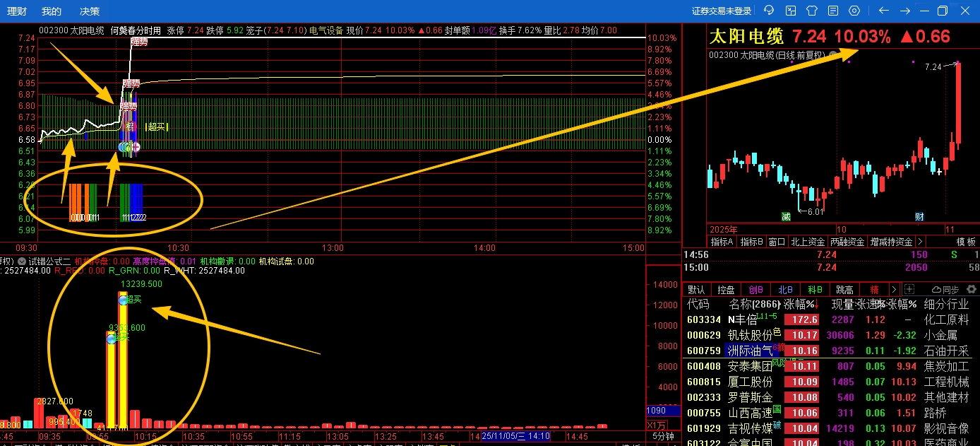Select the 科B list tab
Image resolution: width=980 pixels, height=446 pixels.
pos(815,290)
